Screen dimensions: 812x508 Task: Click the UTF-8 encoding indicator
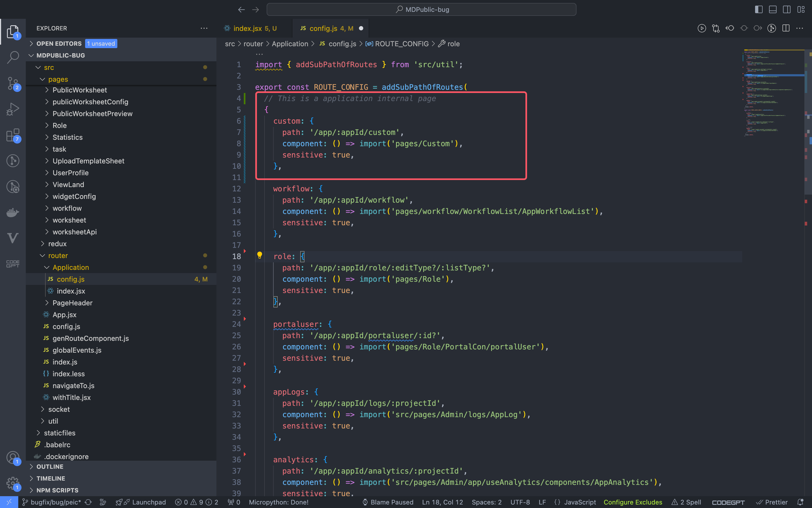[x=520, y=502]
